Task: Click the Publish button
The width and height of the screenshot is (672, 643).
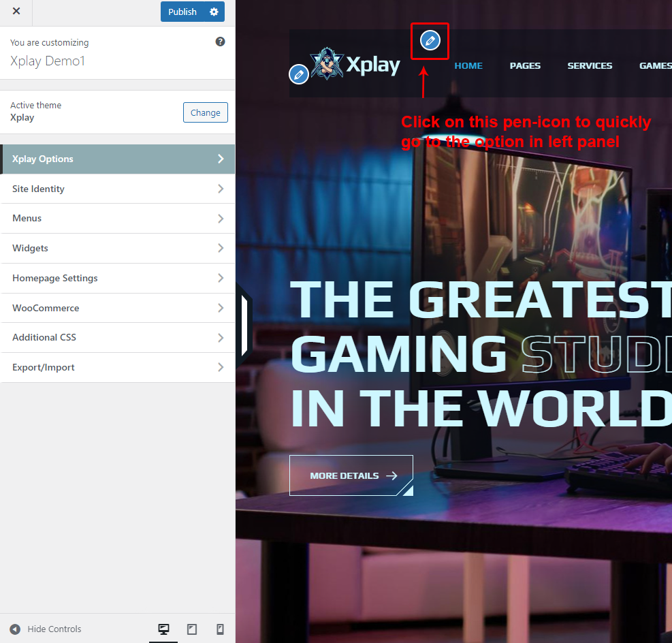Action: (182, 12)
